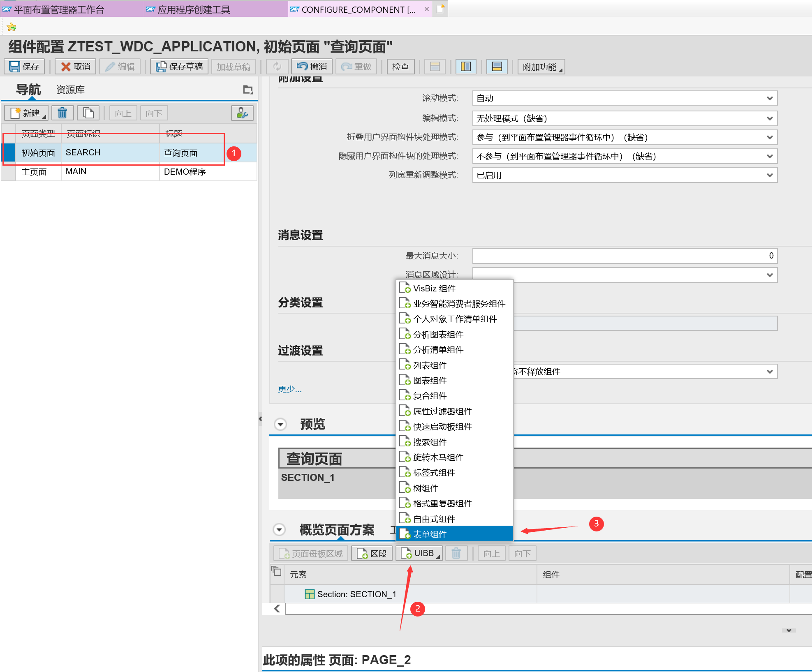812x672 pixels.
Task: Collapse the 预览 section
Action: coord(280,424)
